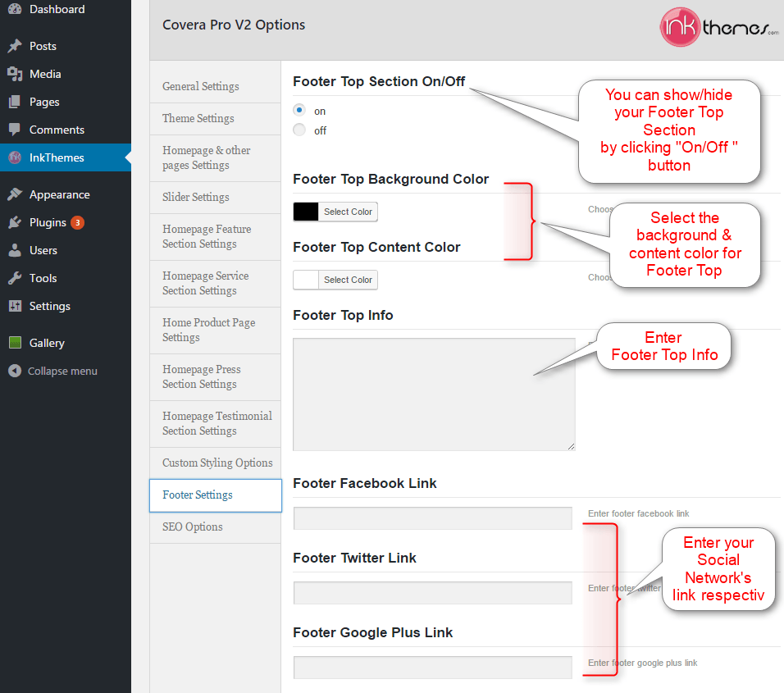Click the 'Footer Google Plus Link' heading
The height and width of the screenshot is (693, 784).
tap(372, 632)
